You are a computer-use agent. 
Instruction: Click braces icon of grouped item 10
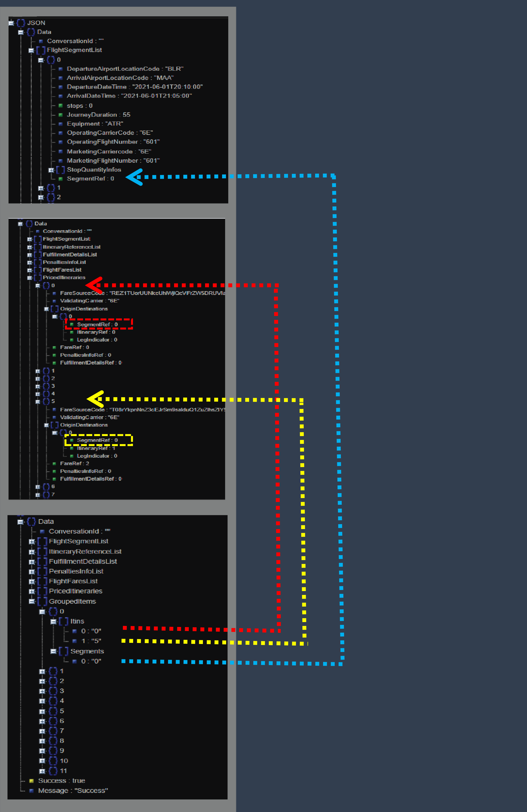click(53, 761)
